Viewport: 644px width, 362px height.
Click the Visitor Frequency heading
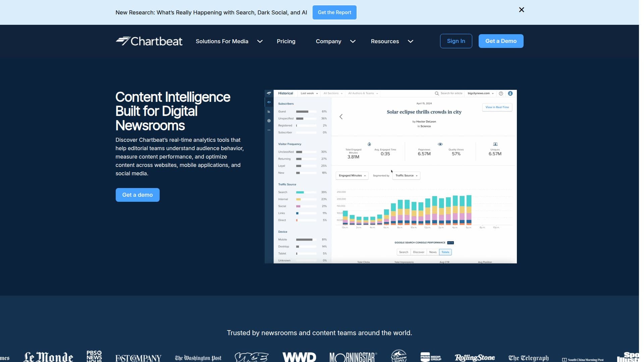pos(289,144)
